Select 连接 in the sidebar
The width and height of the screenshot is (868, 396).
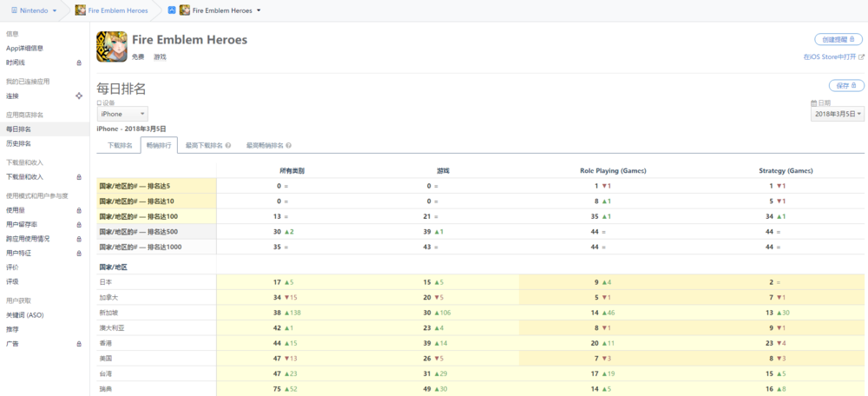click(12, 96)
